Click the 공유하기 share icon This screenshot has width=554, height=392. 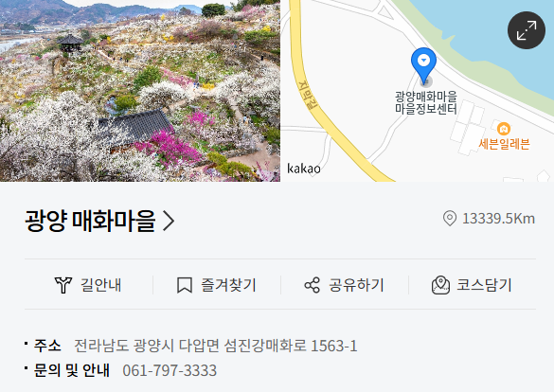coord(312,285)
